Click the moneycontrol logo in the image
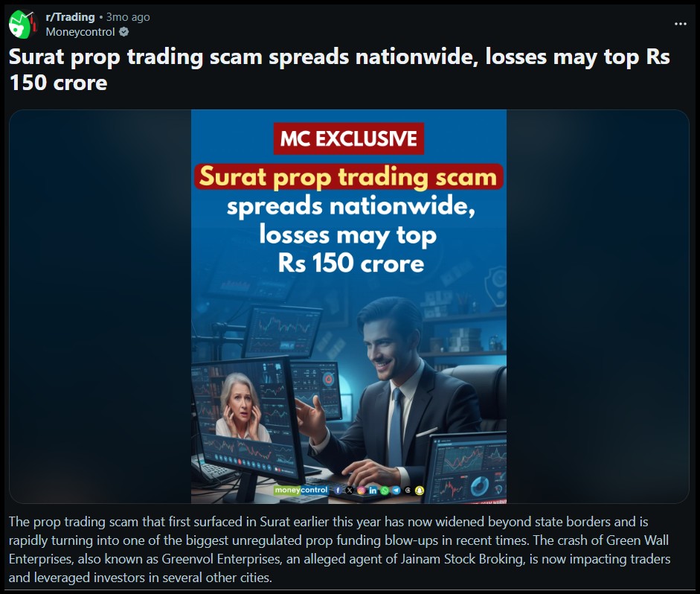700x594 pixels. click(301, 490)
